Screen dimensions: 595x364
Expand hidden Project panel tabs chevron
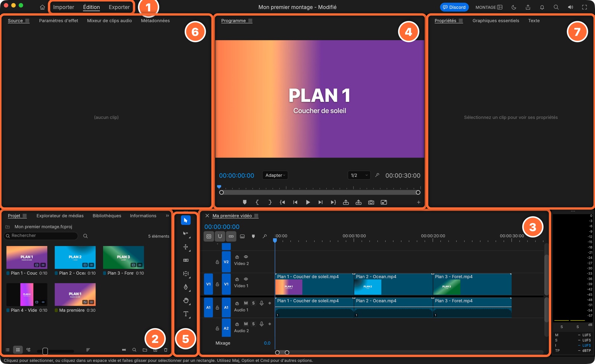tap(167, 216)
